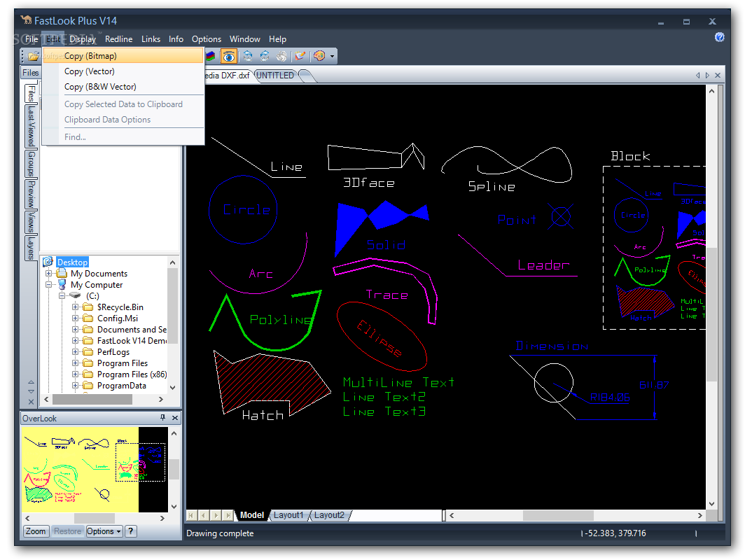Open the Layers side tab
Screen dimensions: 745x560
[x=31, y=248]
